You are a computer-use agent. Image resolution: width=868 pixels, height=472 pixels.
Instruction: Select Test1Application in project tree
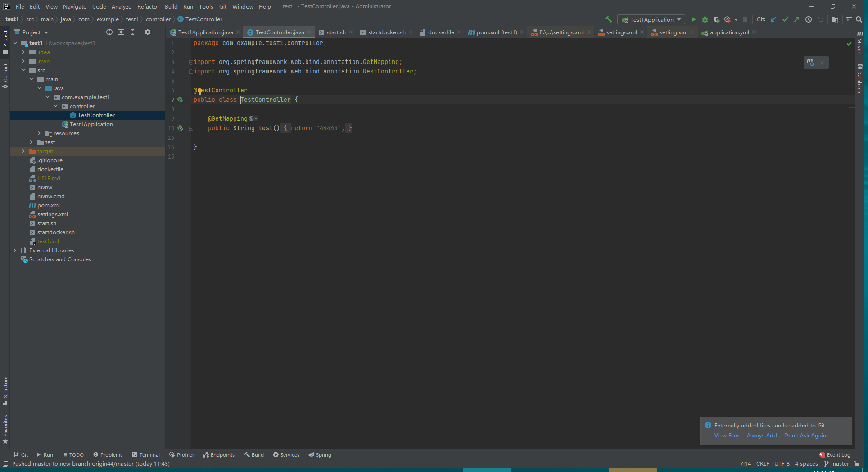(91, 124)
